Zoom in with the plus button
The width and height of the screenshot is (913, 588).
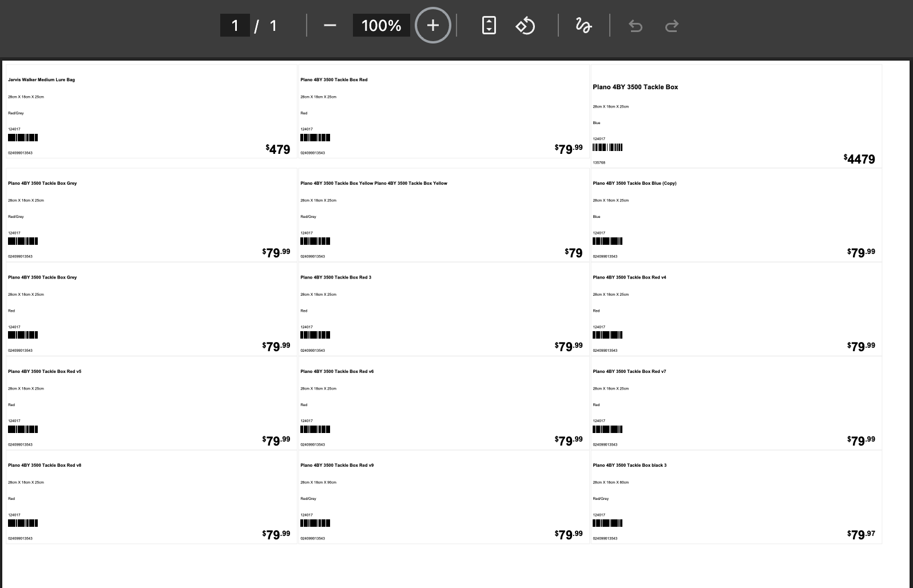pos(433,25)
